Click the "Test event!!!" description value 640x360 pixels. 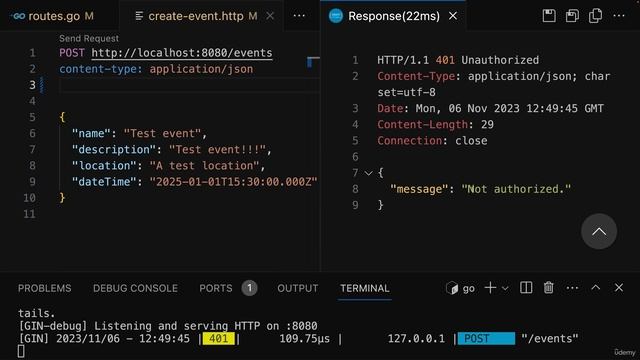pos(217,149)
